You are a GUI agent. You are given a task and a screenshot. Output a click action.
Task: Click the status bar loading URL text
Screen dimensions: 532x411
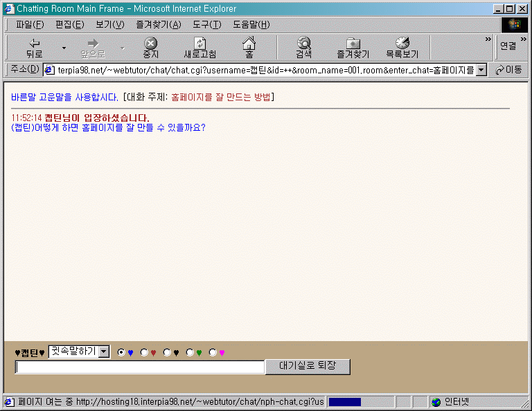[x=171, y=402]
